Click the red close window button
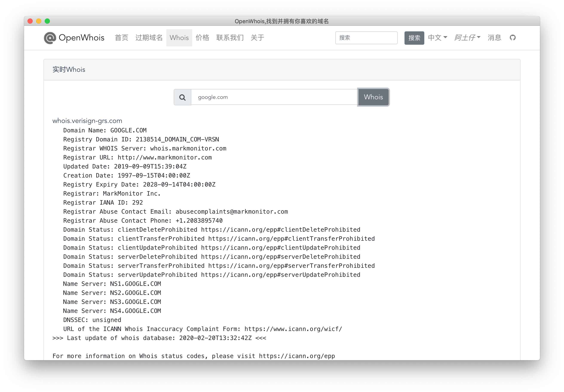The height and width of the screenshot is (392, 564). click(30, 21)
